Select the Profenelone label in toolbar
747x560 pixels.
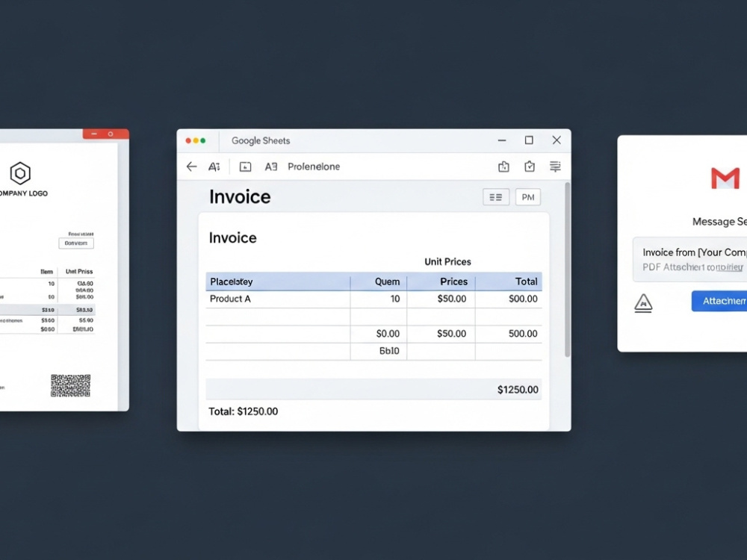click(x=314, y=167)
